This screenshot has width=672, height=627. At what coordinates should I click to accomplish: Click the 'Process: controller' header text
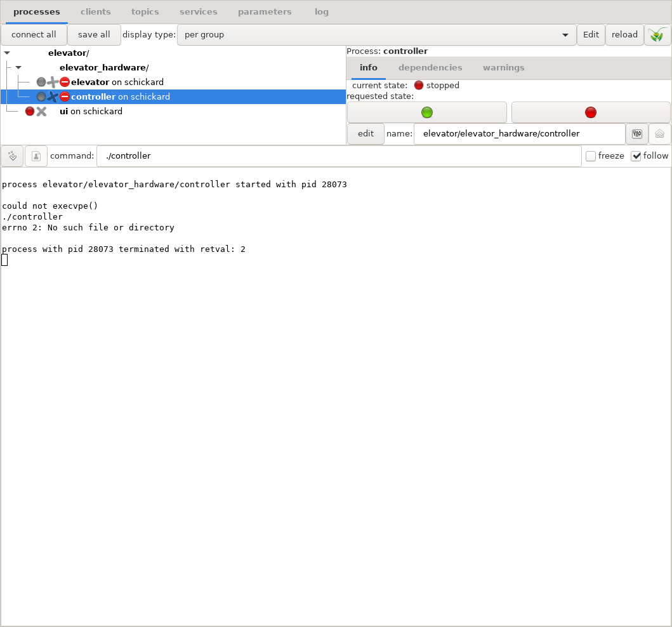(387, 51)
